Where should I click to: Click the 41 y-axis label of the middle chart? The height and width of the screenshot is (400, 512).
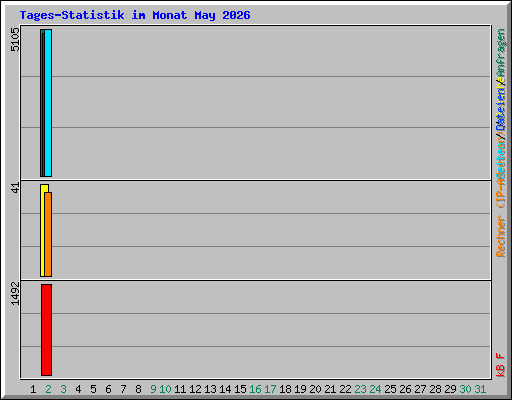(x=15, y=188)
